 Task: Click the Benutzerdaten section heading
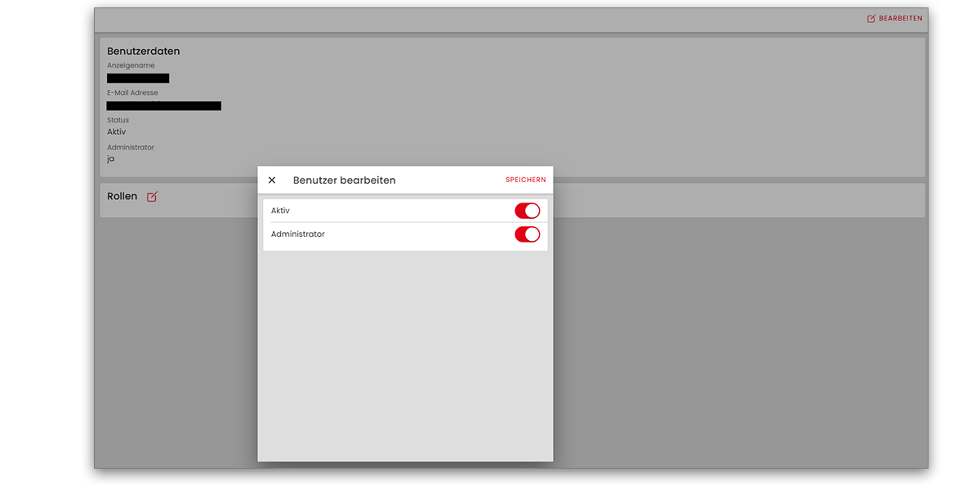coord(143,51)
